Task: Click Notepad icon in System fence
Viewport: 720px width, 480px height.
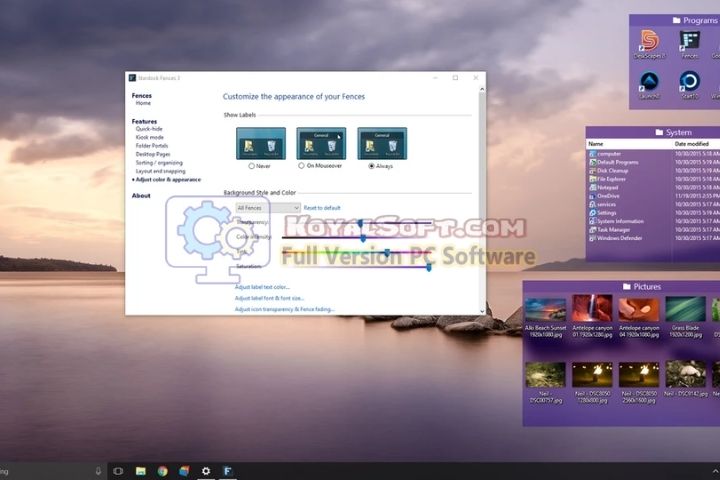Action: 593,187
